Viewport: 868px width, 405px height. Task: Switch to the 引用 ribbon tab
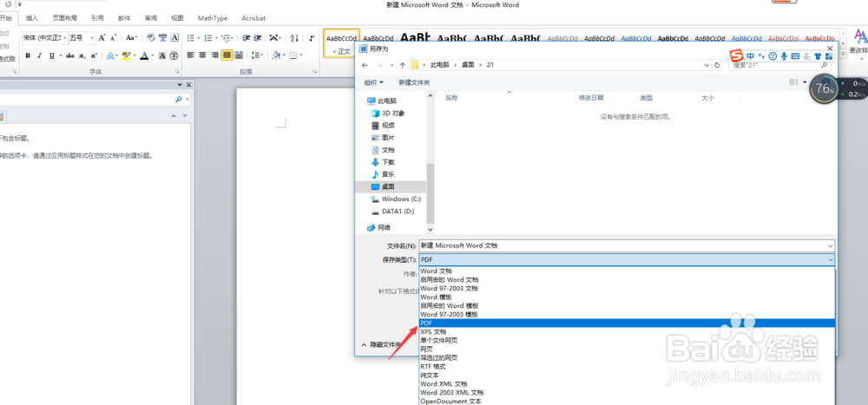point(97,18)
